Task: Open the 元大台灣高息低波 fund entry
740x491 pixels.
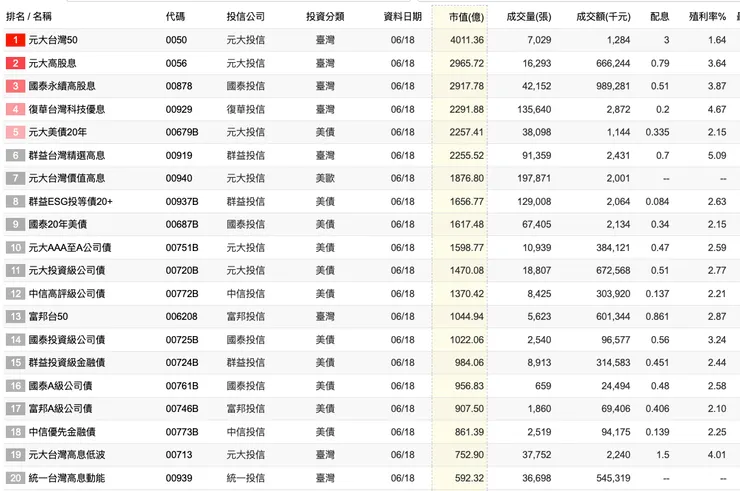Action: (x=67, y=455)
